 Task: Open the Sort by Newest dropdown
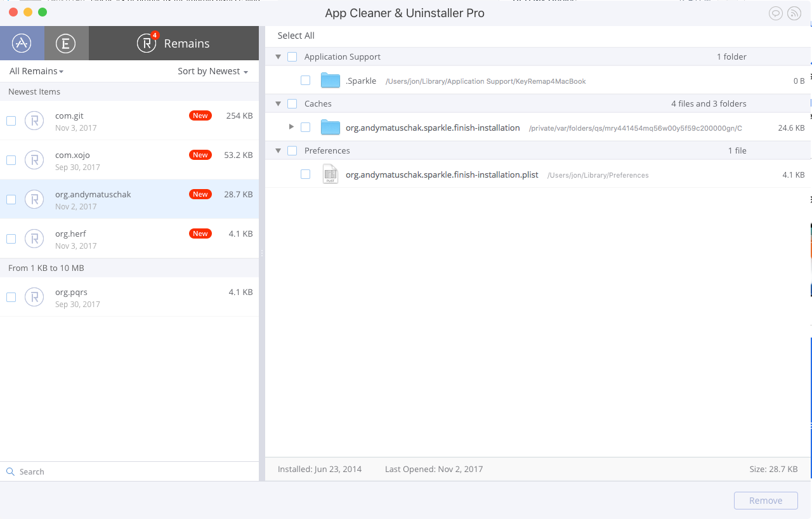coord(213,71)
